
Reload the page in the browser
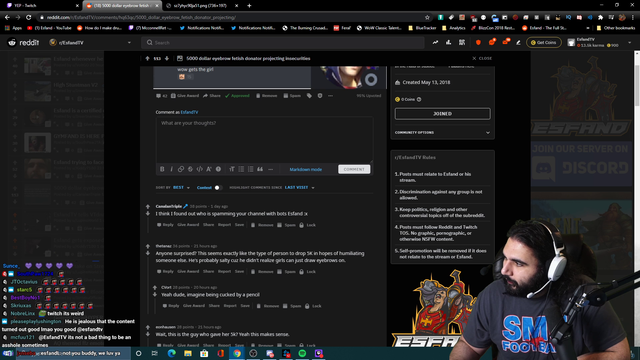pyautogui.click(x=29, y=18)
